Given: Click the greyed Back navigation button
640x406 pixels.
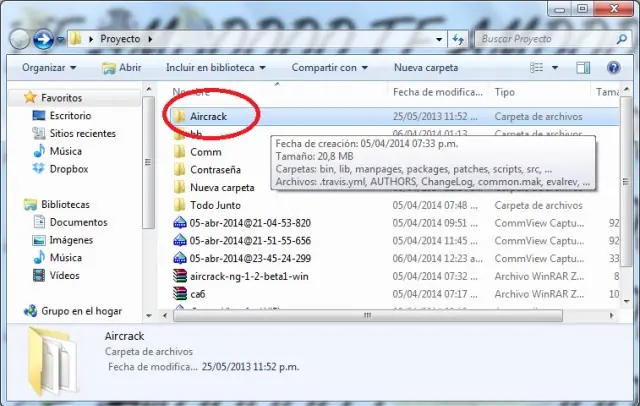Looking at the screenshot, I should [x=20, y=39].
